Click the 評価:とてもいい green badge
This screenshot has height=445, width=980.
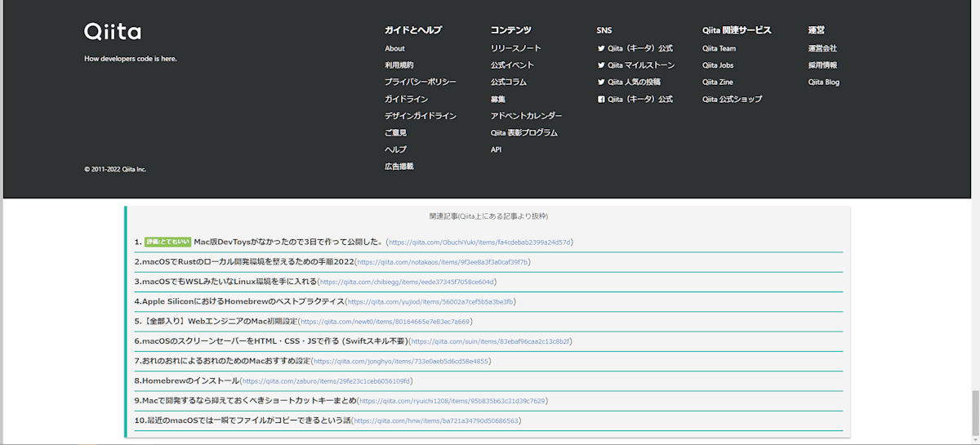[x=167, y=242]
